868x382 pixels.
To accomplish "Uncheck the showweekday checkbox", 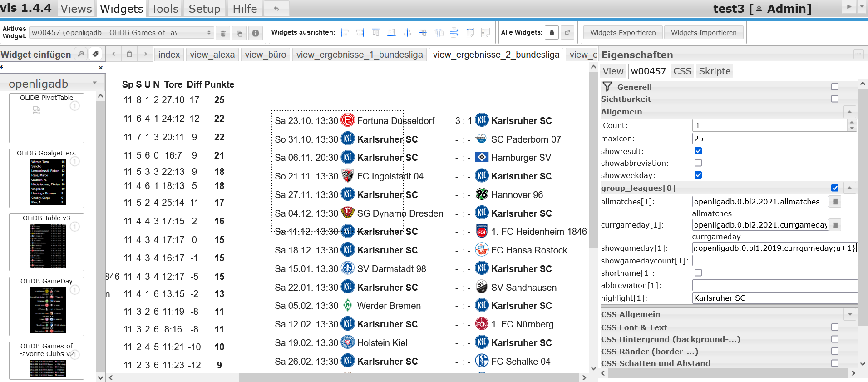I will (698, 175).
